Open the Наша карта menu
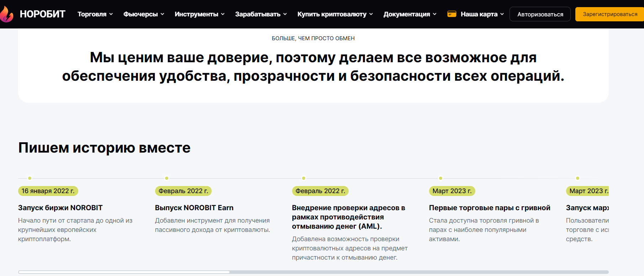 (479, 14)
